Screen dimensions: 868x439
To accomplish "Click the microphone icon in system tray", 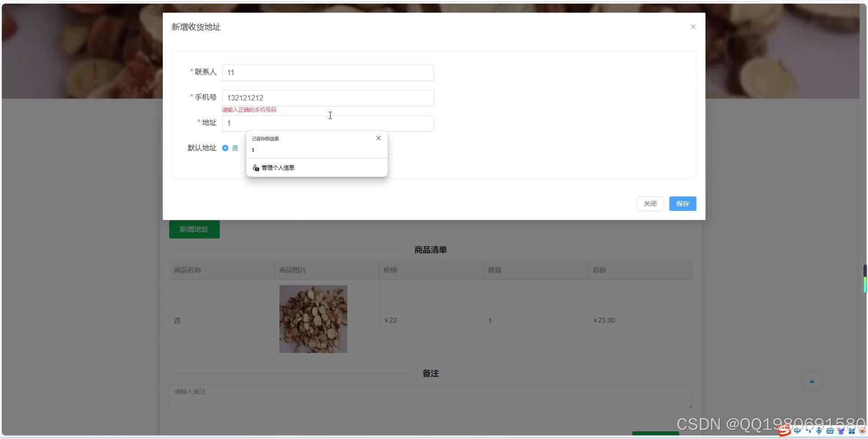I will click(x=819, y=431).
